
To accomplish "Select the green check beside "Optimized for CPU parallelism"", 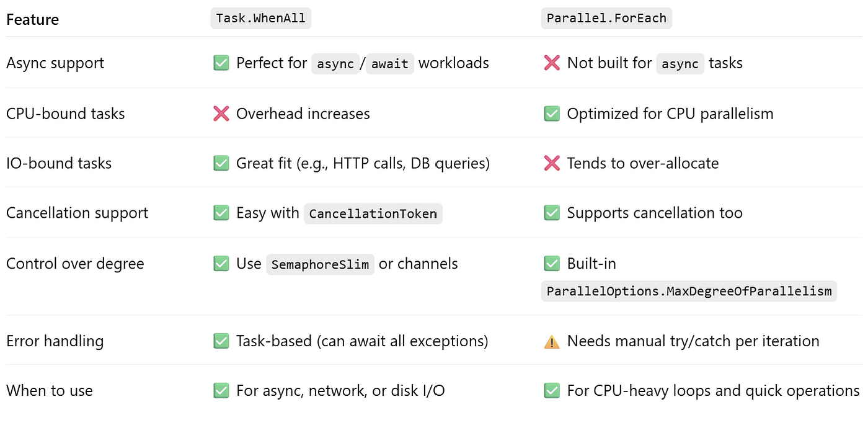I will (x=552, y=114).
